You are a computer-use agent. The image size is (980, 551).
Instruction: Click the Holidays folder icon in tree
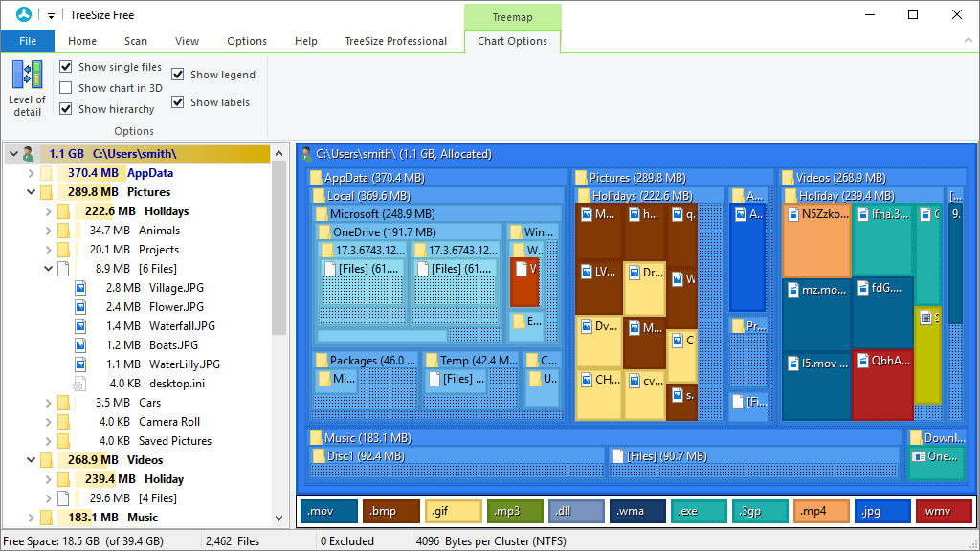[x=63, y=211]
